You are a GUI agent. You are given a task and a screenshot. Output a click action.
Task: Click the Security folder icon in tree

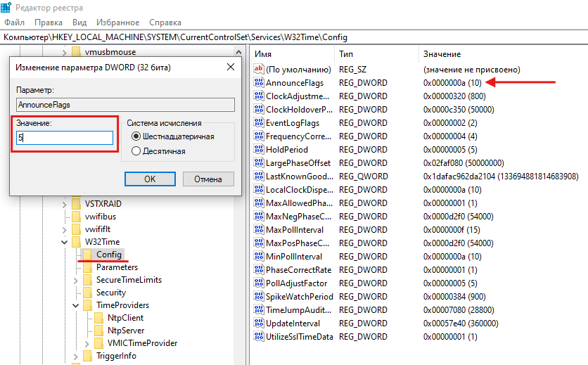88,293
